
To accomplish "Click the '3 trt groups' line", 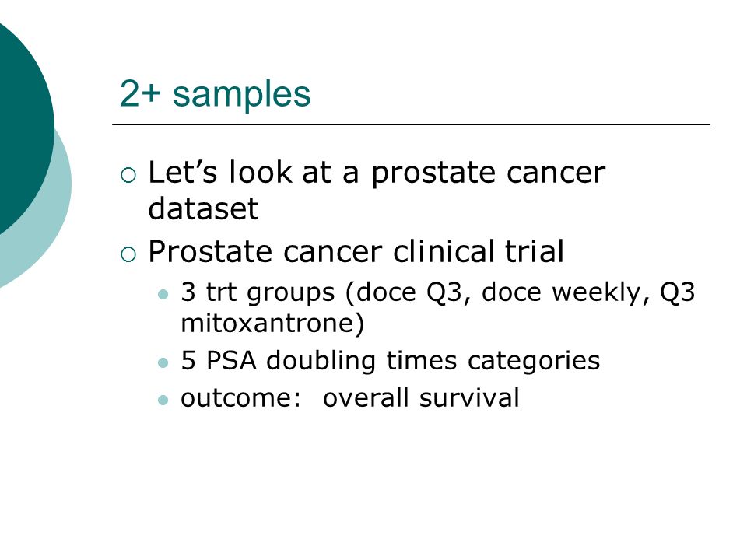I will click(x=438, y=292).
